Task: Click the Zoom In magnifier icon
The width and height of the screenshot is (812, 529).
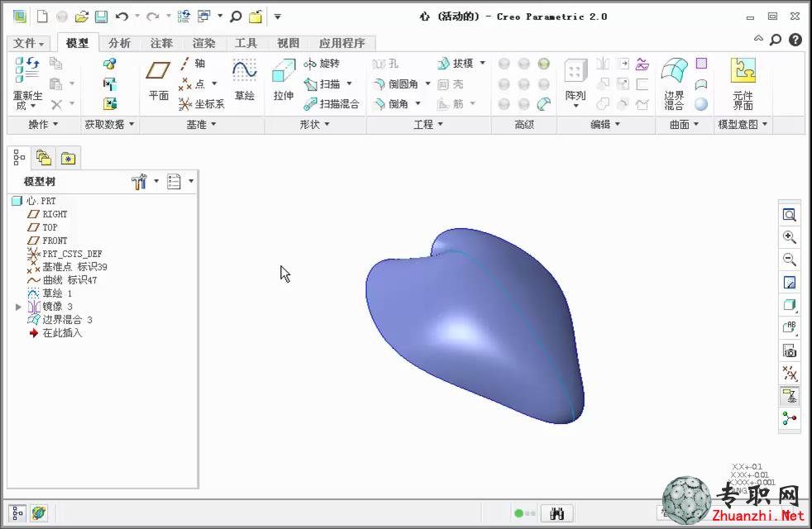Action: (789, 237)
